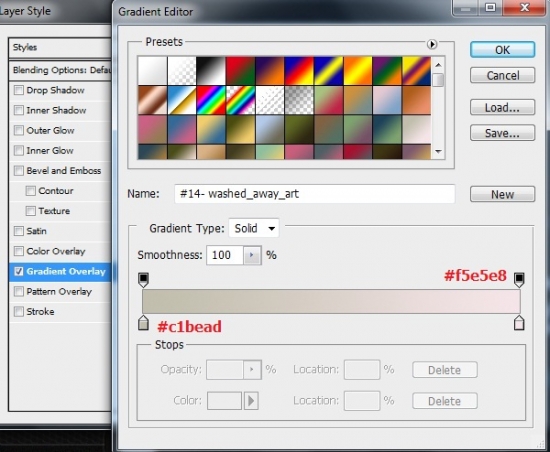Choose the black to white gradient preset
Viewport: 550px width, 452px height.
coord(211,70)
